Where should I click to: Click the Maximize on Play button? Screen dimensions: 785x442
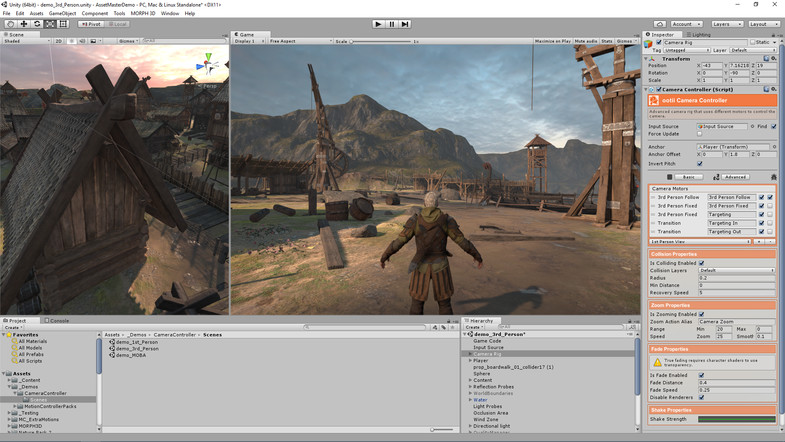pyautogui.click(x=553, y=41)
